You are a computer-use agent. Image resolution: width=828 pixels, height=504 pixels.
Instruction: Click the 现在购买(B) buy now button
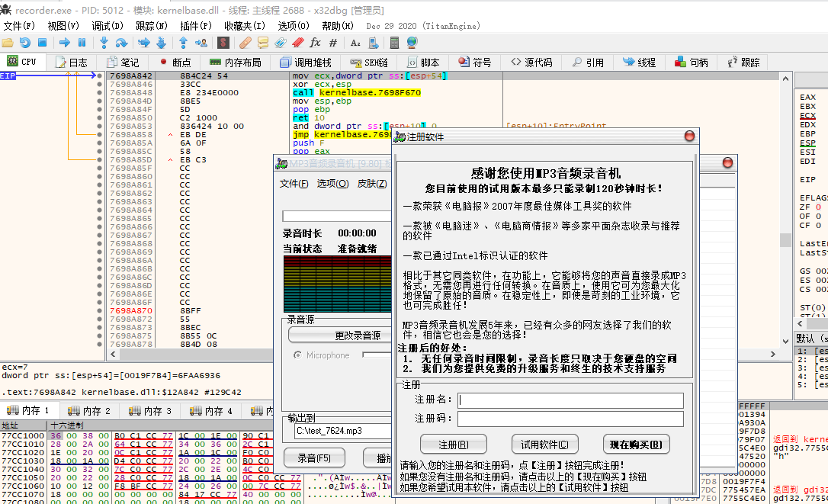pyautogui.click(x=636, y=445)
